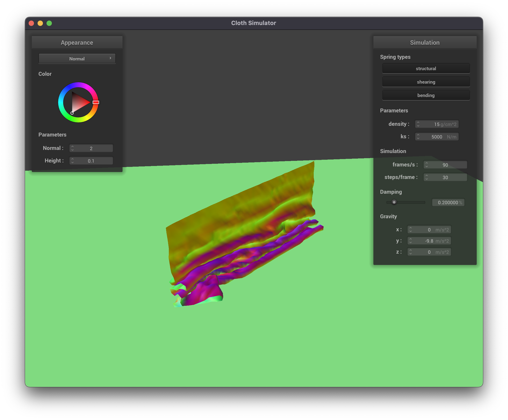Click the Appearance panel header

pyautogui.click(x=77, y=42)
